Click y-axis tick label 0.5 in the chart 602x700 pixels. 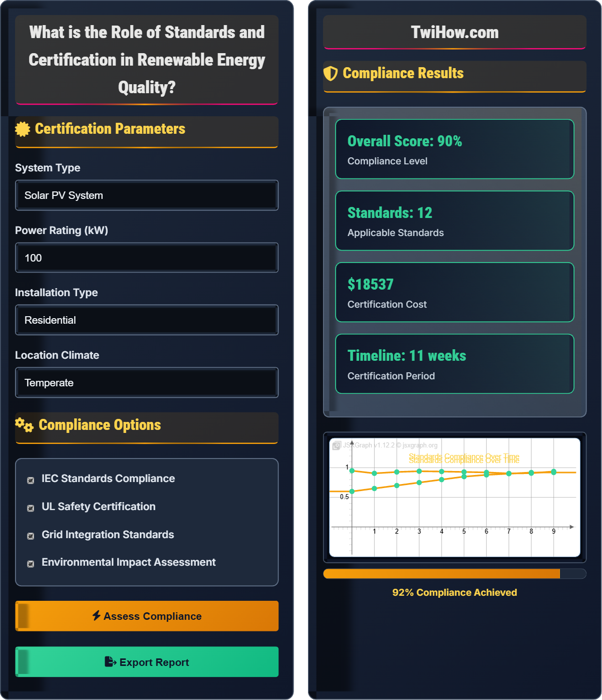click(345, 497)
